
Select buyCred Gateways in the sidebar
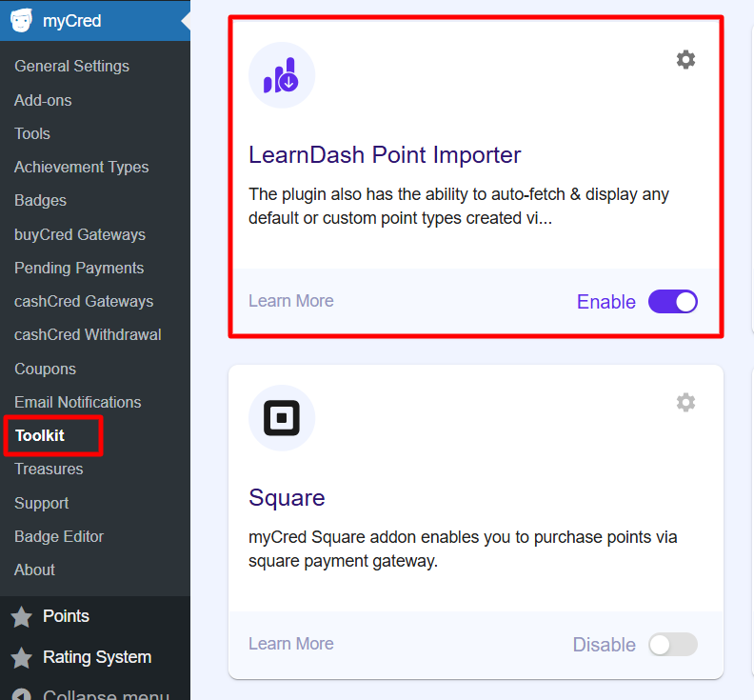pos(80,234)
